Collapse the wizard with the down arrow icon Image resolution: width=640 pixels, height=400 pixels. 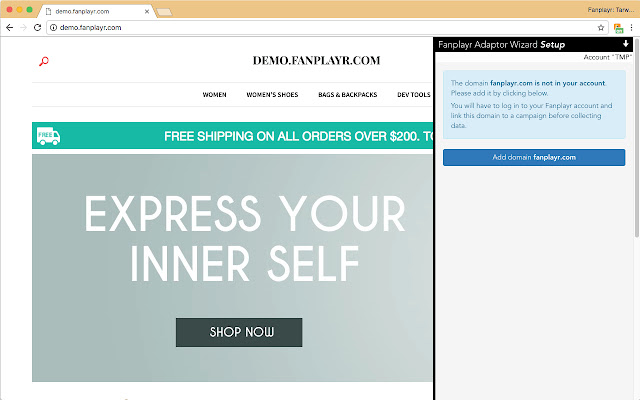coord(625,44)
